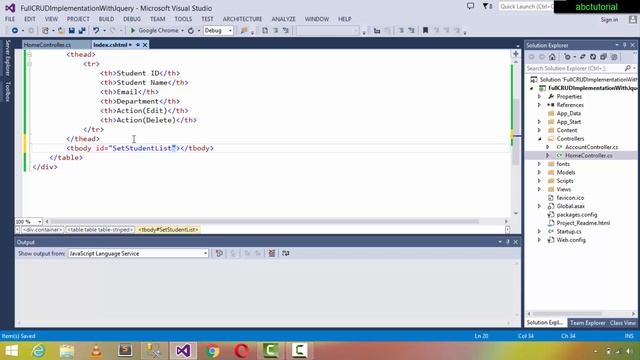Click the Windows Start button
640x360 pixels.
(11, 351)
